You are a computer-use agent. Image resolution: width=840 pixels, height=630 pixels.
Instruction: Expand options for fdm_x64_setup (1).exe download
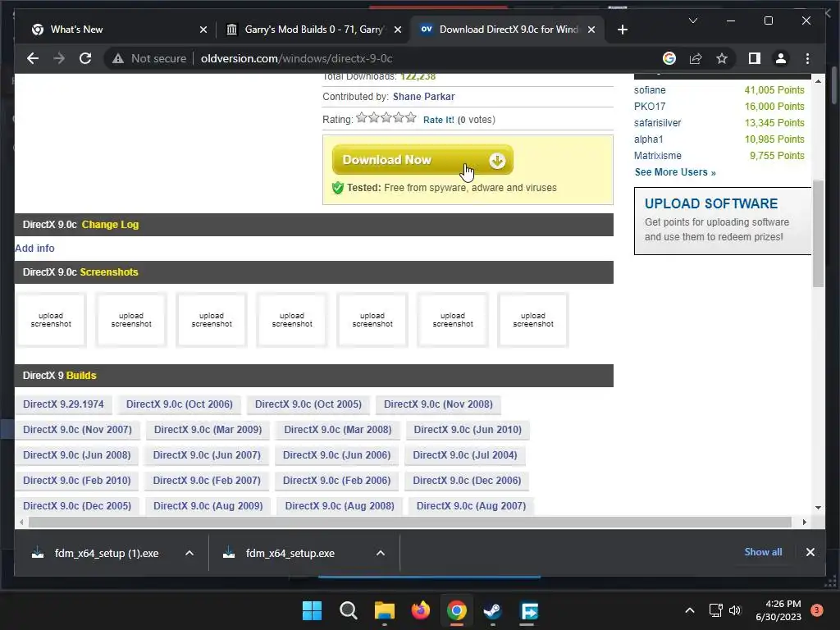[189, 553]
